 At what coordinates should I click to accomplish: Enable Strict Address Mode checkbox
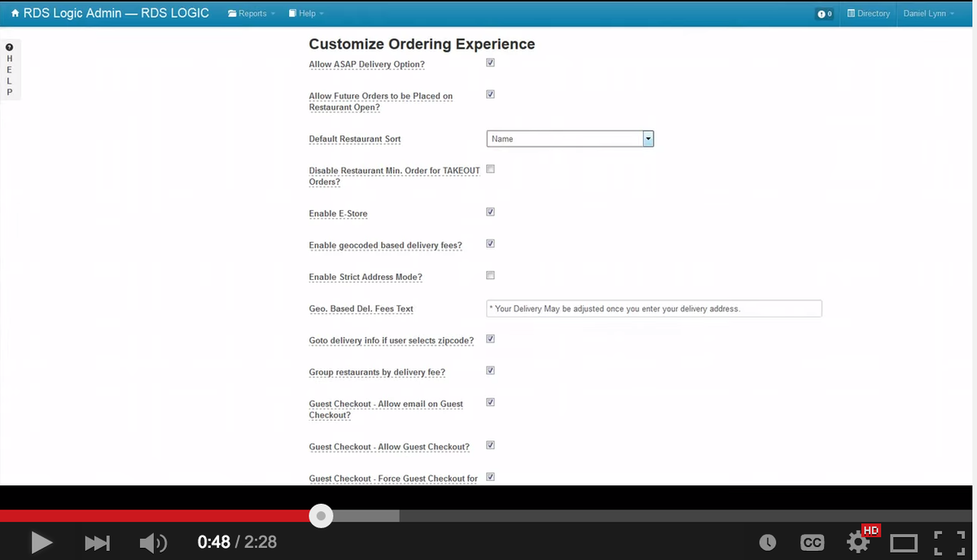click(490, 275)
